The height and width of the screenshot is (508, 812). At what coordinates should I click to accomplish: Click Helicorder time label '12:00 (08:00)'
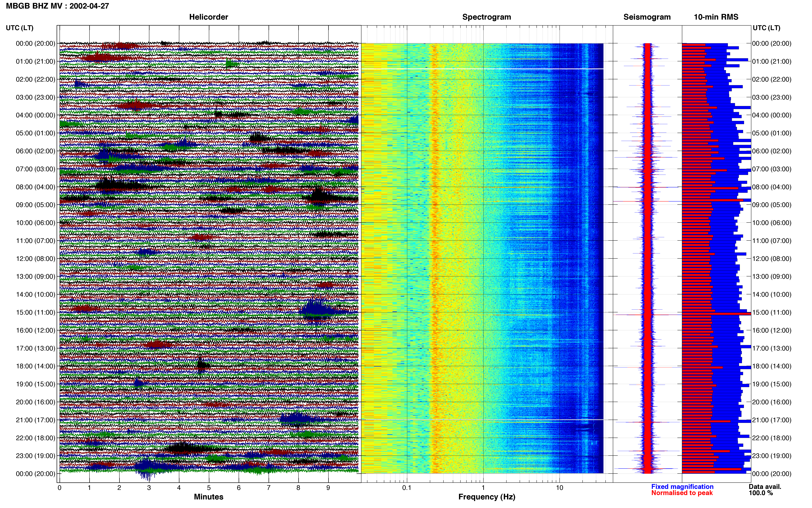coord(36,259)
